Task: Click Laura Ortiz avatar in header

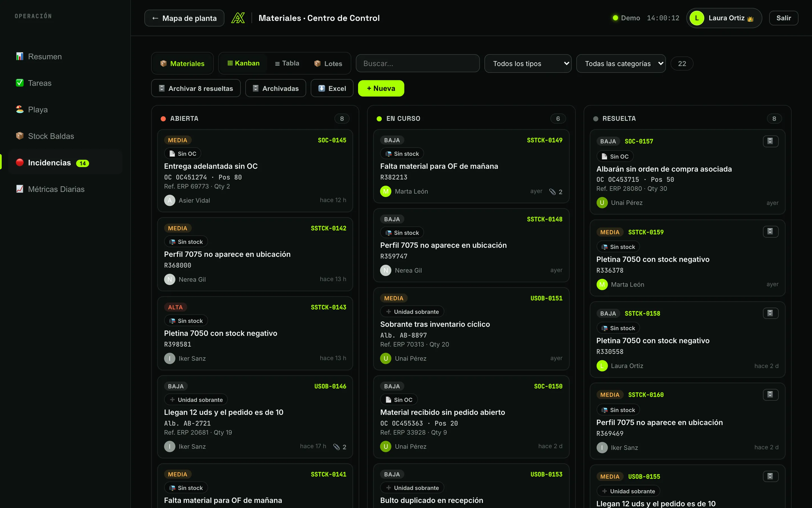Action: click(697, 18)
